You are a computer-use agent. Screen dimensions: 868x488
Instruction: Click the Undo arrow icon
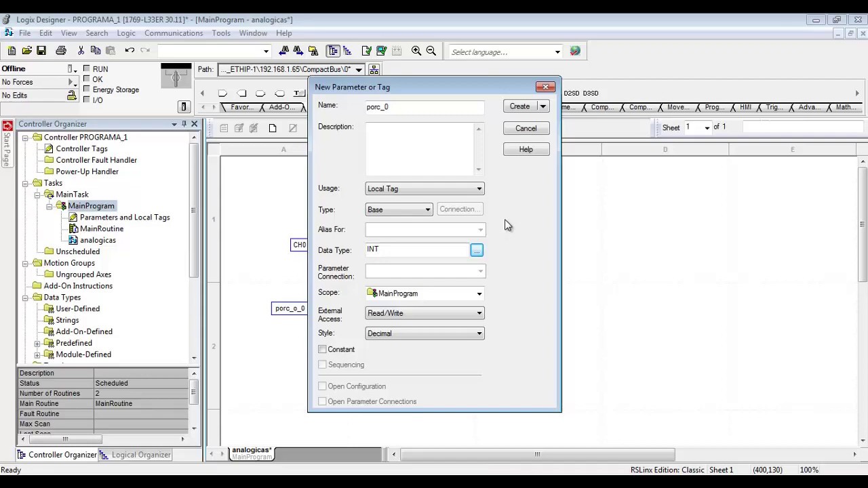coord(130,51)
